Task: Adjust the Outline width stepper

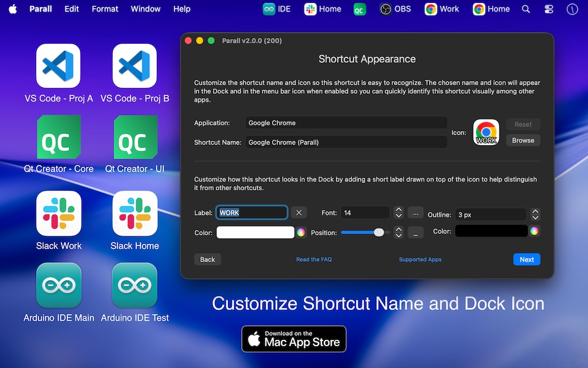Action: click(x=535, y=214)
